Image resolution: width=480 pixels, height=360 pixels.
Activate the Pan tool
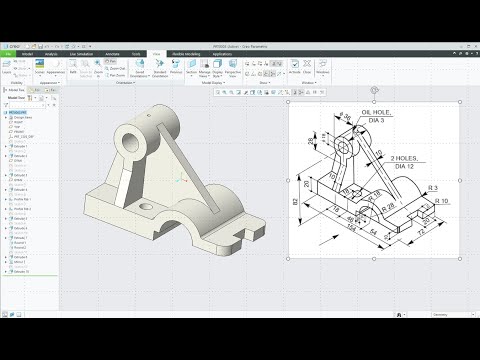[110, 61]
